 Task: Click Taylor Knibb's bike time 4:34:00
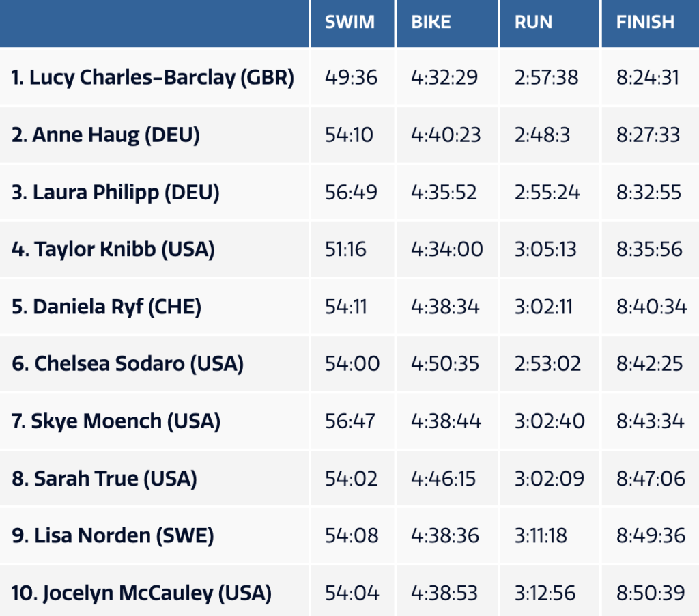(x=446, y=249)
